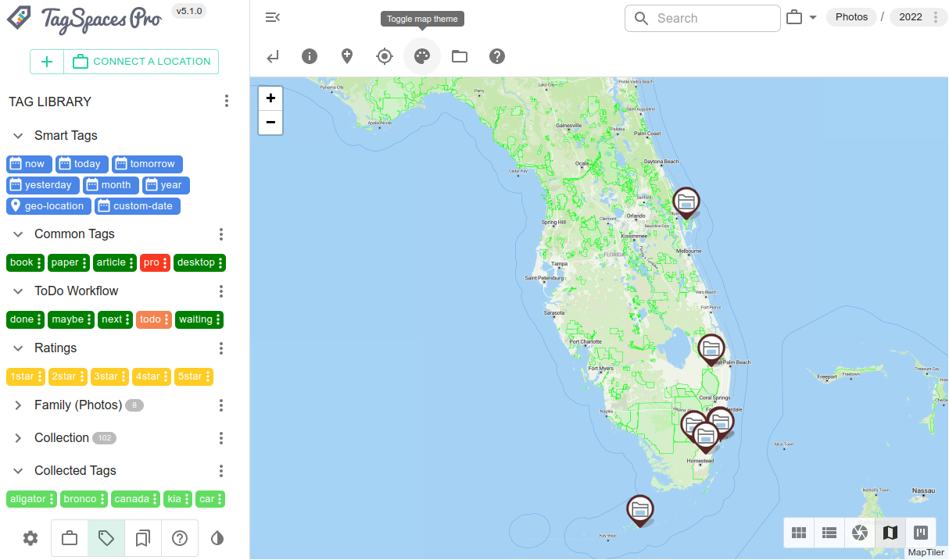Focus the Search input field
Screen dimensions: 949x560
pyautogui.click(x=703, y=19)
